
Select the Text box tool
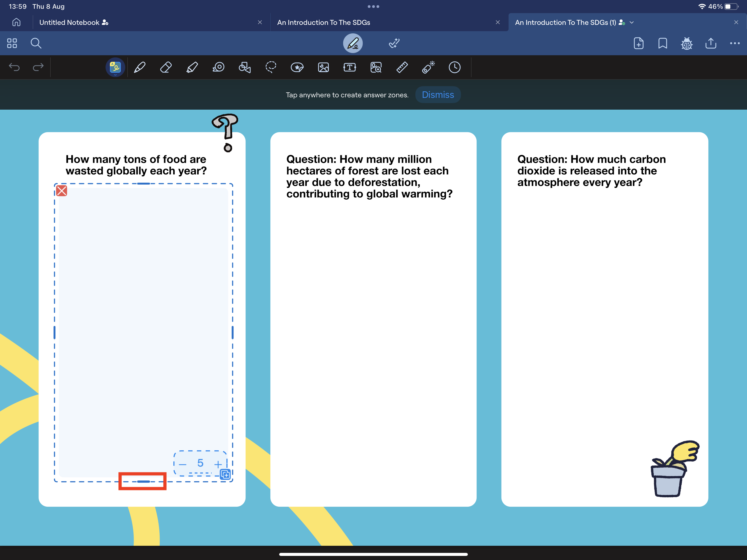coord(349,68)
